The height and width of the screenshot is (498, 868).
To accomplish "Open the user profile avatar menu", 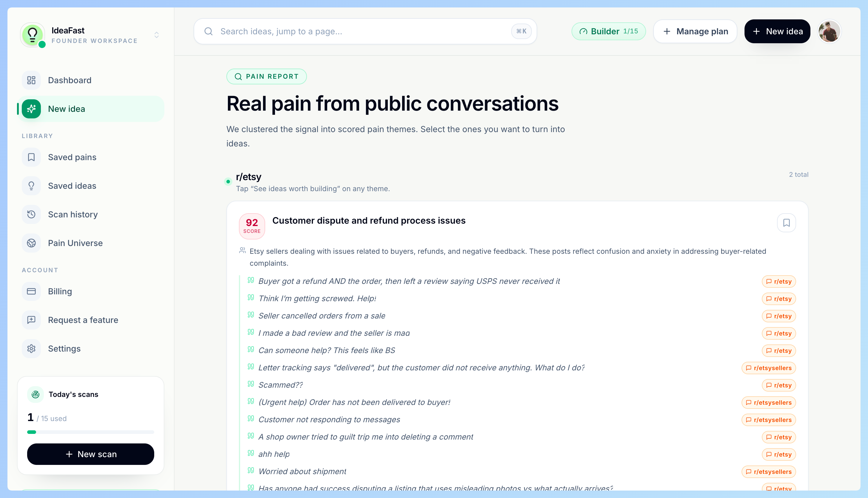I will coord(829,32).
